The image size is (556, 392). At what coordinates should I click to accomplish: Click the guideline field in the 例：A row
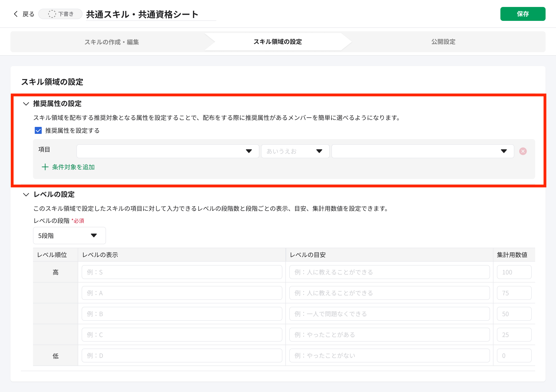click(x=389, y=293)
